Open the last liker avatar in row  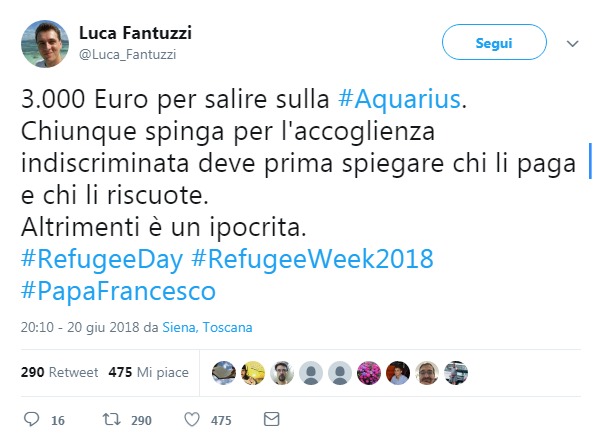456,373
